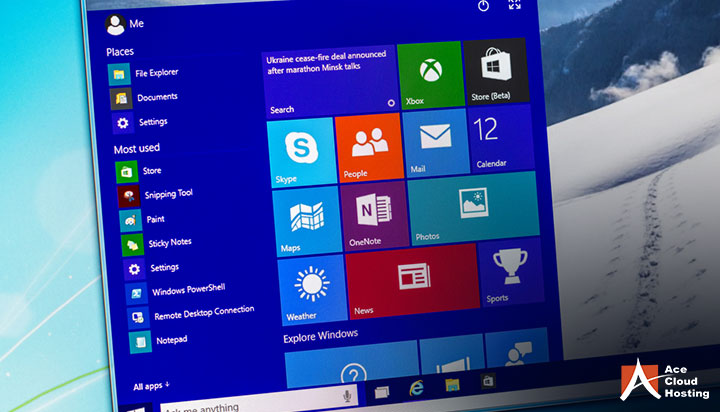Expand the All apps list

(x=152, y=385)
